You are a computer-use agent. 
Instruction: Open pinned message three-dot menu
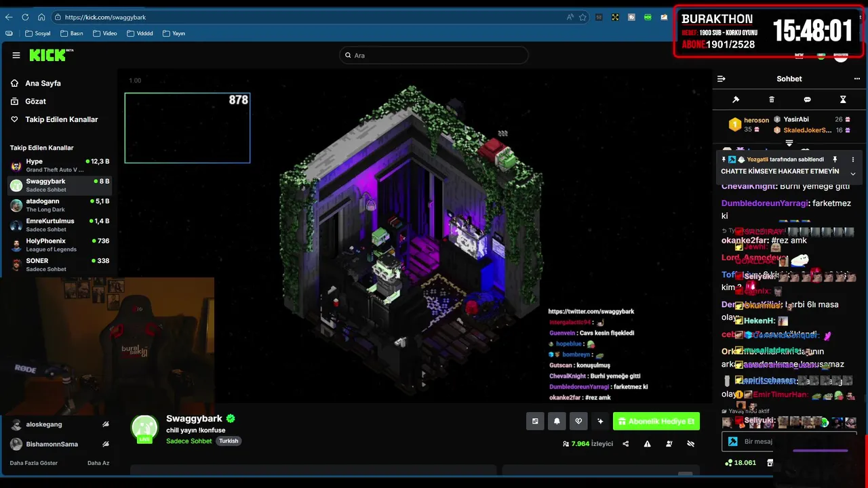[853, 160]
